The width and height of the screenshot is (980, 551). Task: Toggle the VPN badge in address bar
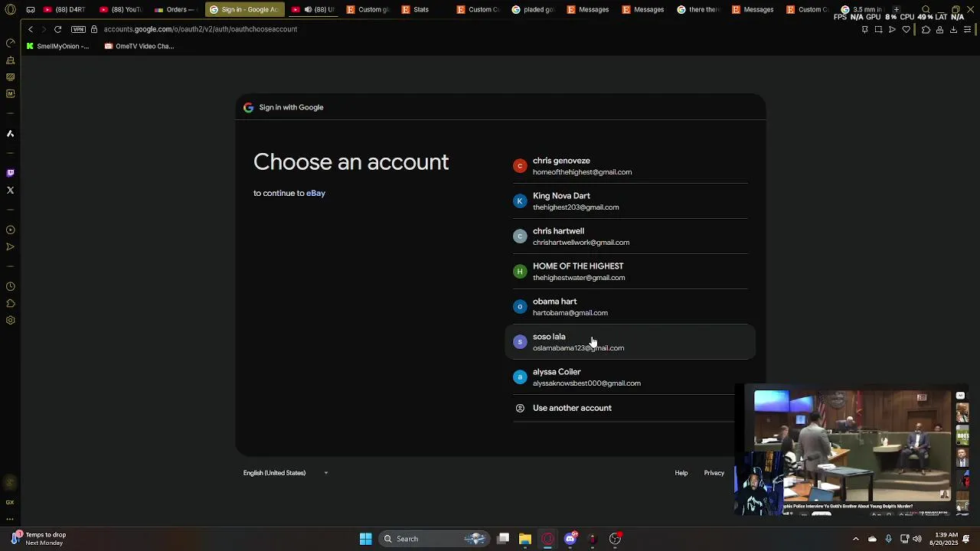pyautogui.click(x=78, y=29)
